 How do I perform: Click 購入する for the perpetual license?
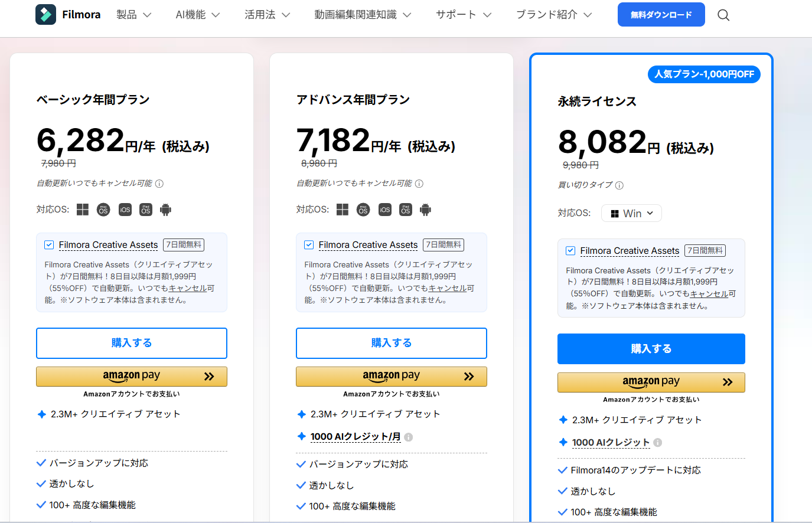pyautogui.click(x=651, y=349)
